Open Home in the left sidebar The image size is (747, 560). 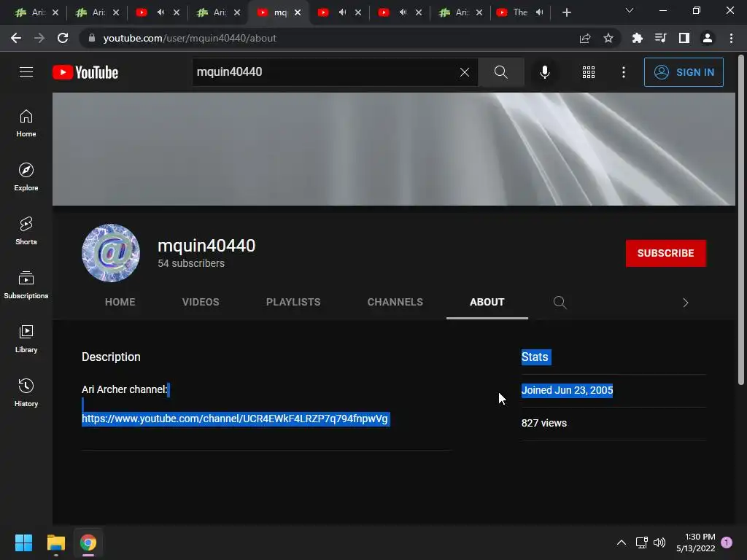26,123
